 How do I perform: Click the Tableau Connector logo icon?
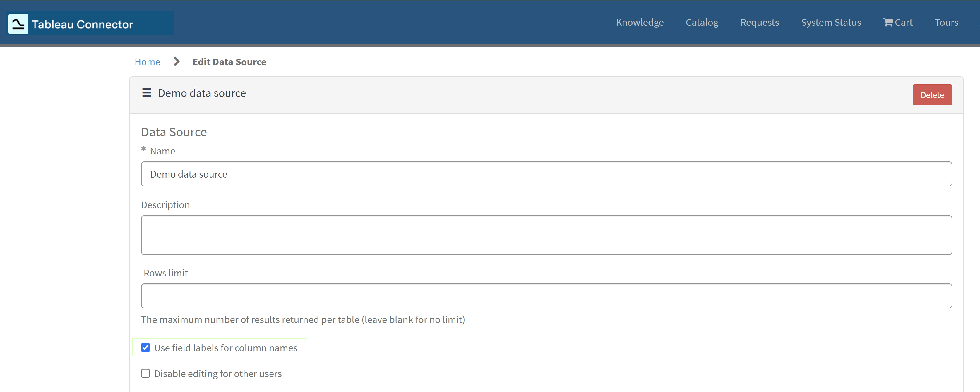(18, 23)
